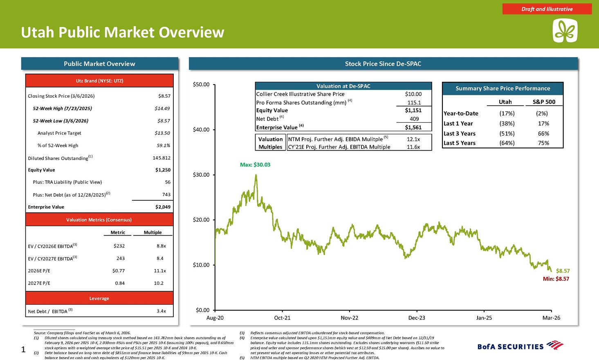
Task: Click the "Stock Price Since De-SPAC" panel header
Action: tap(383, 63)
